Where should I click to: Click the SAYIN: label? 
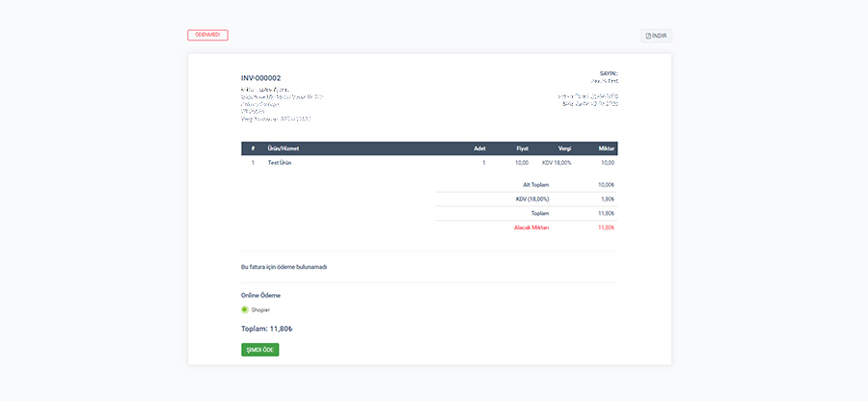coord(609,73)
